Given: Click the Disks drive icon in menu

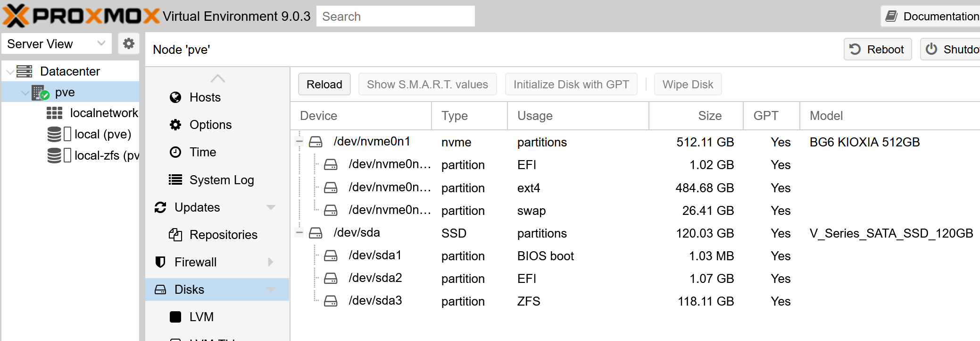Looking at the screenshot, I should (160, 290).
